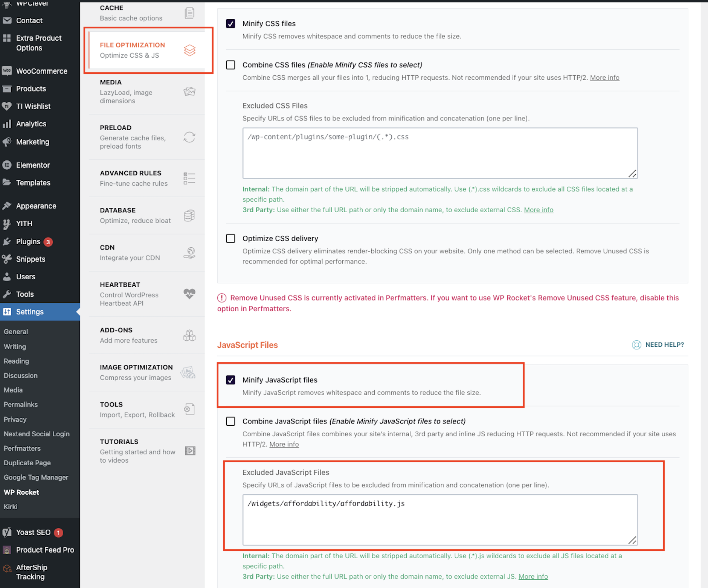Open the Nextend Social Login submenu item
Screen dimensions: 708x588
click(37, 434)
